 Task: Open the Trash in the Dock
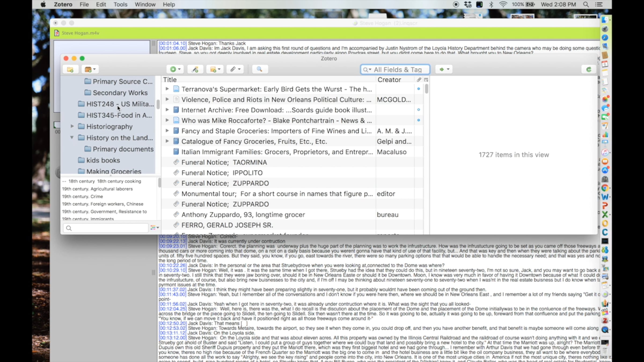(605, 351)
